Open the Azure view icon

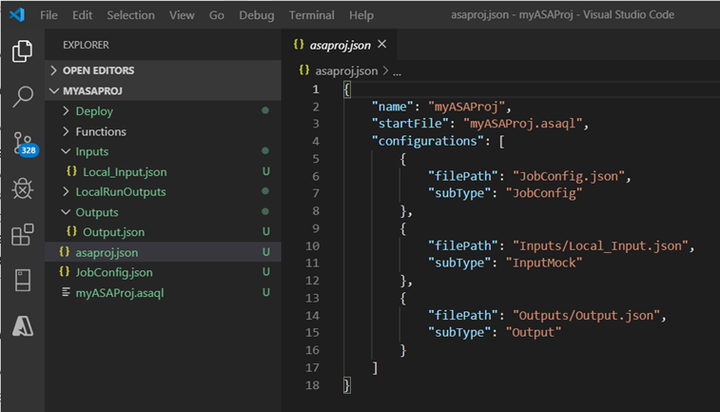point(22,327)
